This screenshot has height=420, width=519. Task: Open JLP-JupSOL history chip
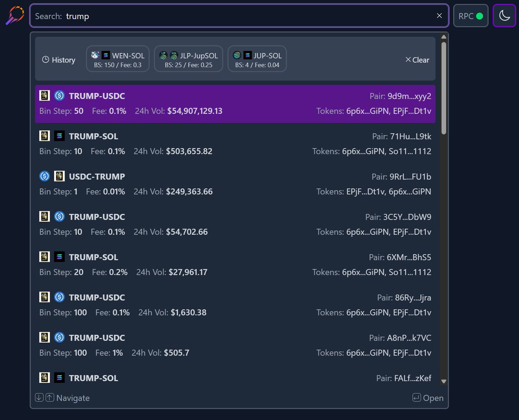189,59
